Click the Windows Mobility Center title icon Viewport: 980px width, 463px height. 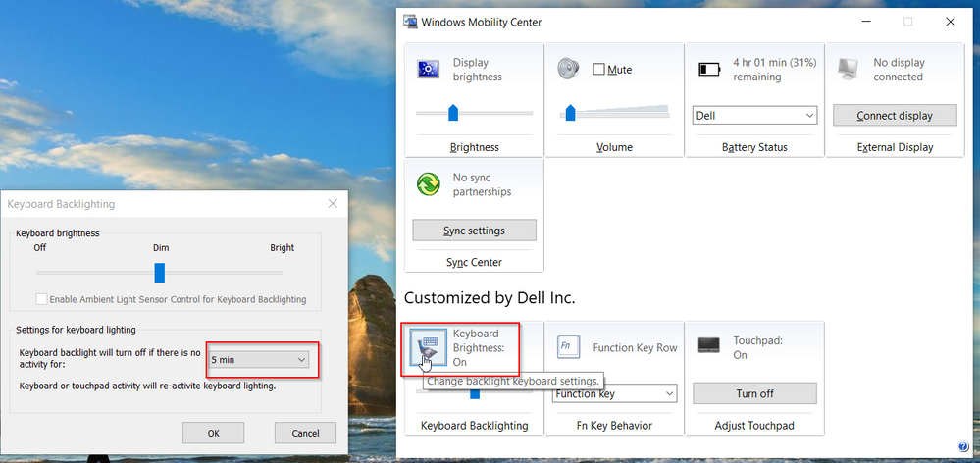(x=411, y=22)
